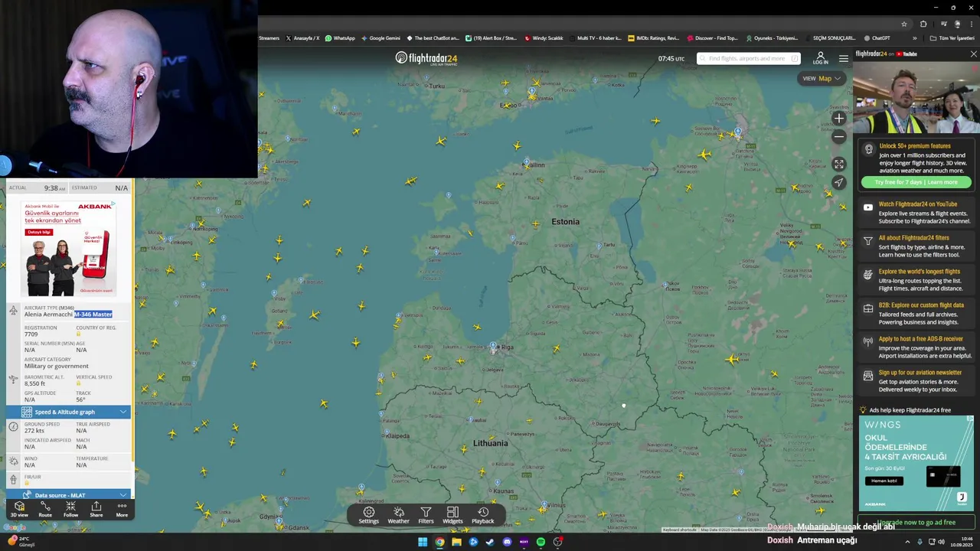This screenshot has width=980, height=551.
Task: Bookmark this page with the star icon
Action: click(903, 24)
